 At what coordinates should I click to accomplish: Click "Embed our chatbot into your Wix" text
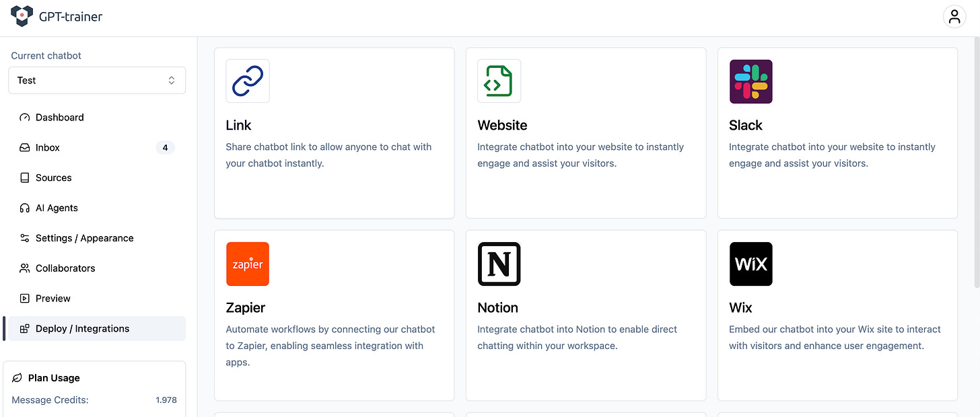(x=835, y=338)
